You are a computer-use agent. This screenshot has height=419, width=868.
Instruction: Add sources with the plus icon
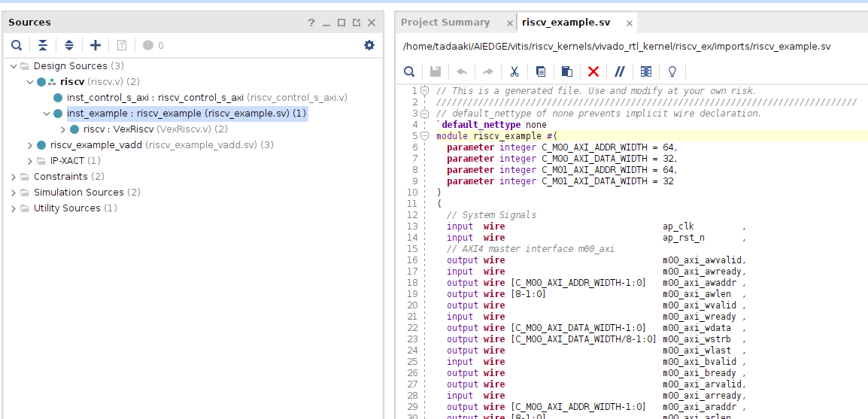tap(96, 45)
